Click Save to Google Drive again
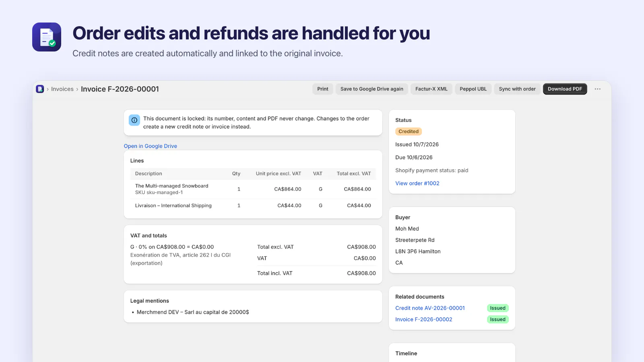The height and width of the screenshot is (362, 644). click(x=372, y=89)
